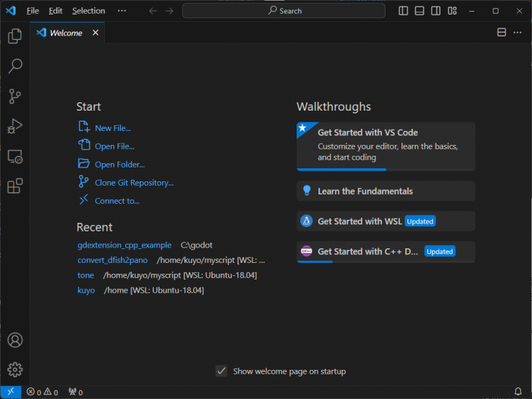Screen dimensions: 532x399
Task: Toggle the secondary side bar layout icon
Action: tap(436, 11)
